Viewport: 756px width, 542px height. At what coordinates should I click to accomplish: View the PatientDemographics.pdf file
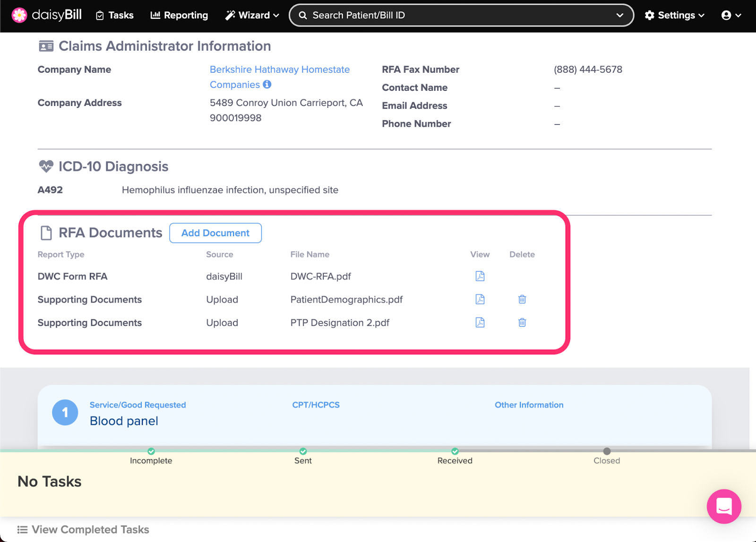tap(480, 300)
